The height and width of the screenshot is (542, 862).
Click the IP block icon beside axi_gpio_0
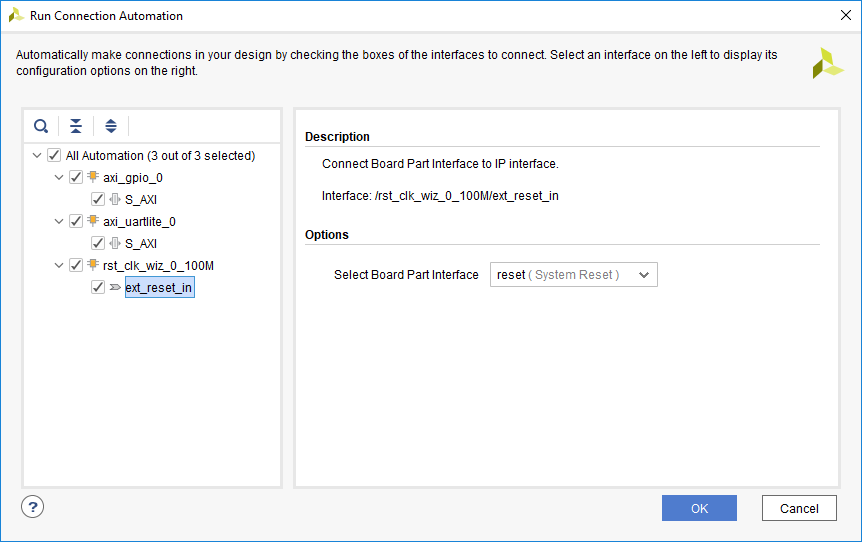(x=93, y=177)
